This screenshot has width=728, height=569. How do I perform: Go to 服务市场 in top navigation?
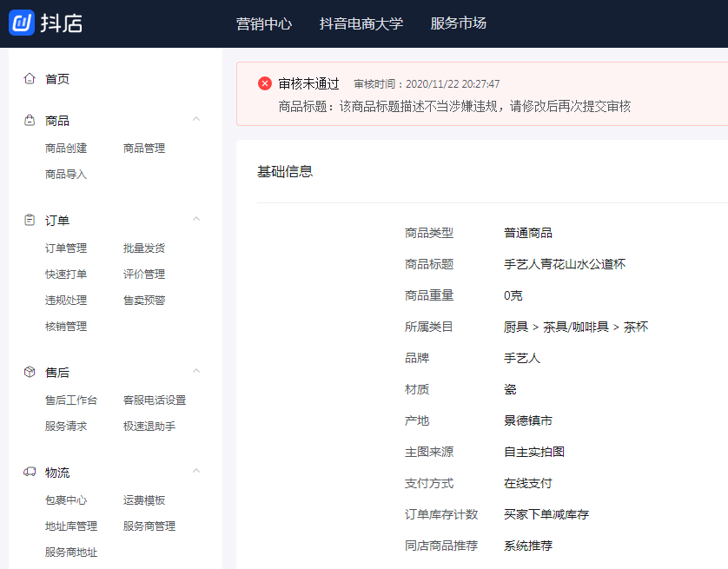tap(459, 23)
